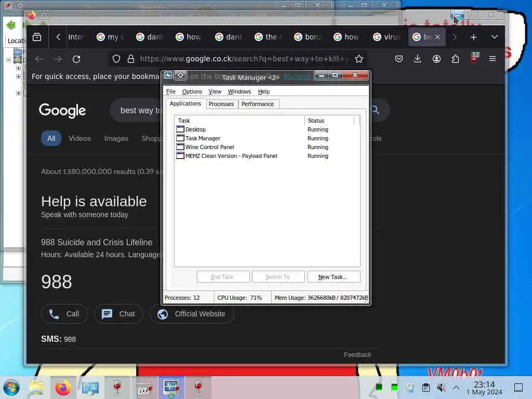Select the All search filter
Viewport: 532px width, 399px height.
(x=51, y=138)
